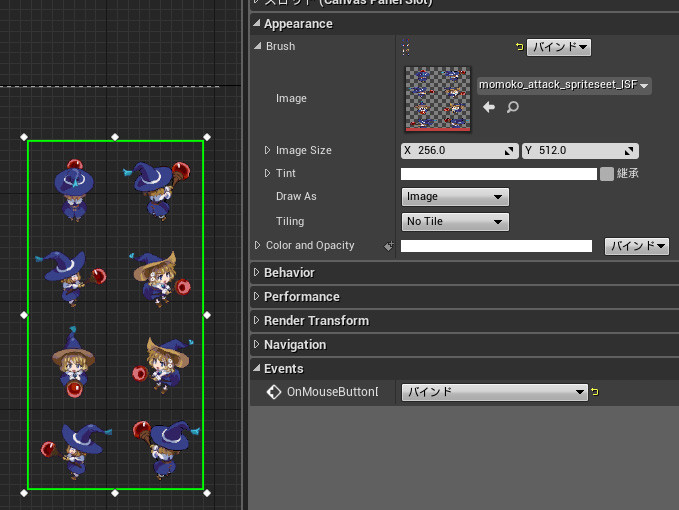Toggle the 継承 inherit checkbox
This screenshot has height=510, width=679.
607,174
